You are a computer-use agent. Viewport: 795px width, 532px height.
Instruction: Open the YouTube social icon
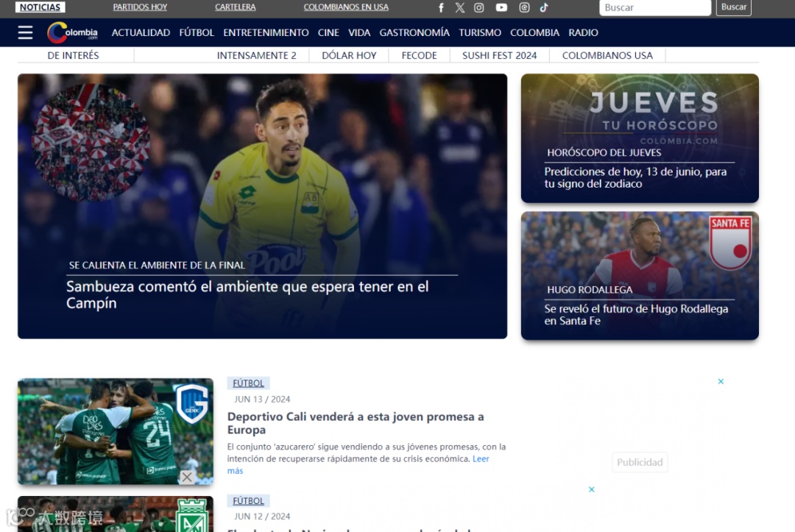point(501,7)
